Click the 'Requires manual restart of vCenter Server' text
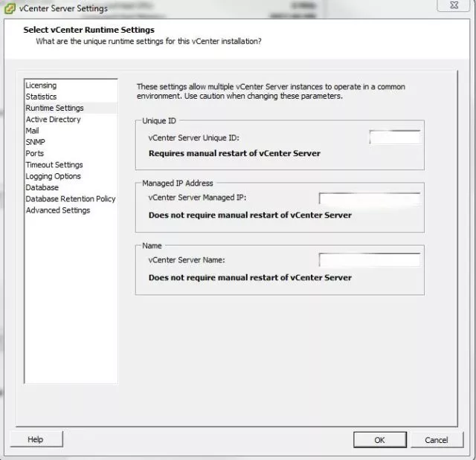 click(x=234, y=153)
